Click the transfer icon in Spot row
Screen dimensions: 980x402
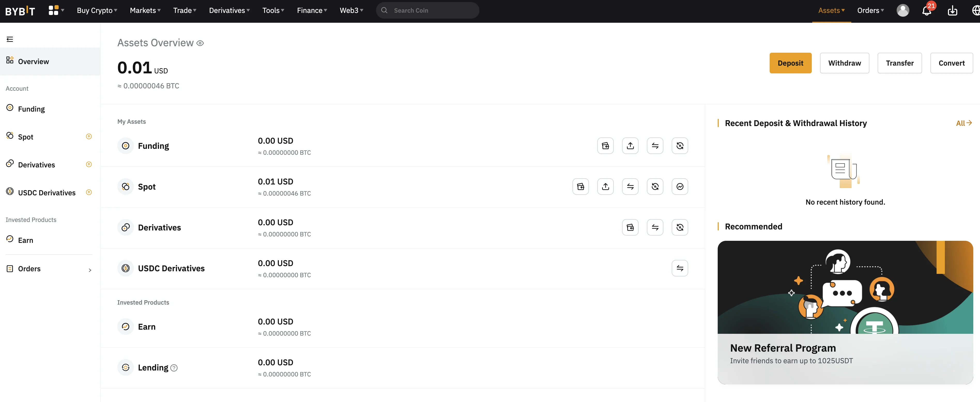630,186
